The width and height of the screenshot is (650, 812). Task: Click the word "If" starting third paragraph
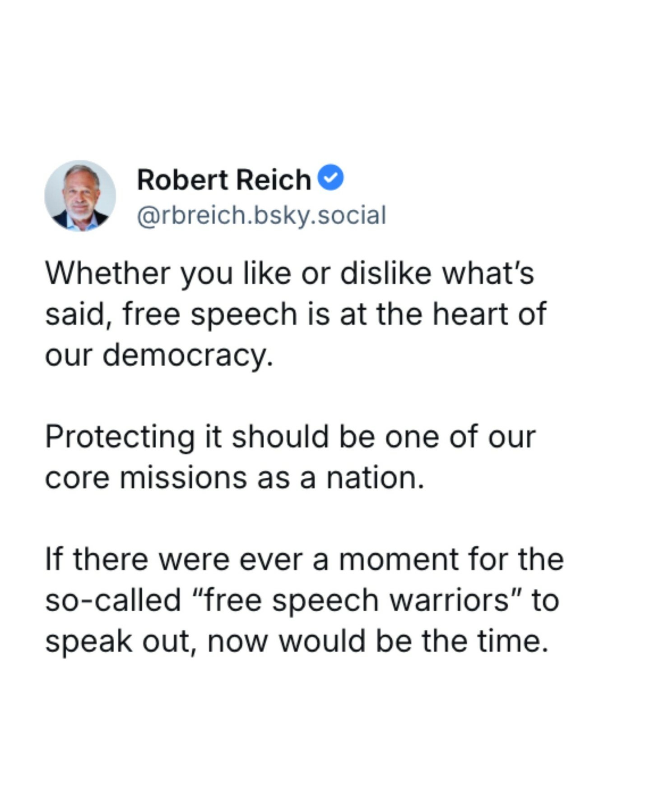coord(53,559)
